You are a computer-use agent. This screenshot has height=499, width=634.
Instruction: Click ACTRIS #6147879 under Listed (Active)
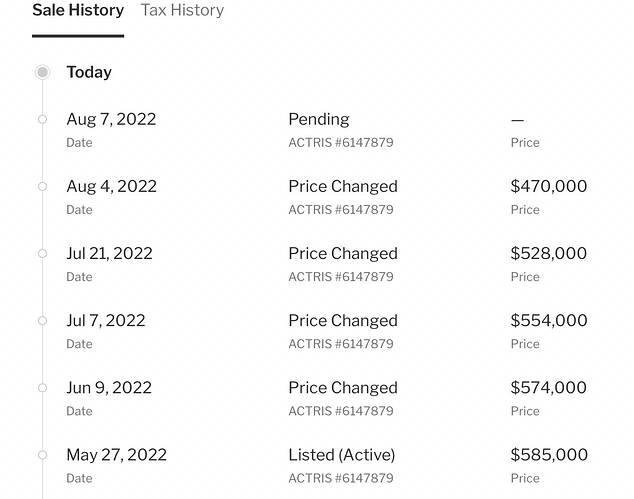[x=341, y=478]
